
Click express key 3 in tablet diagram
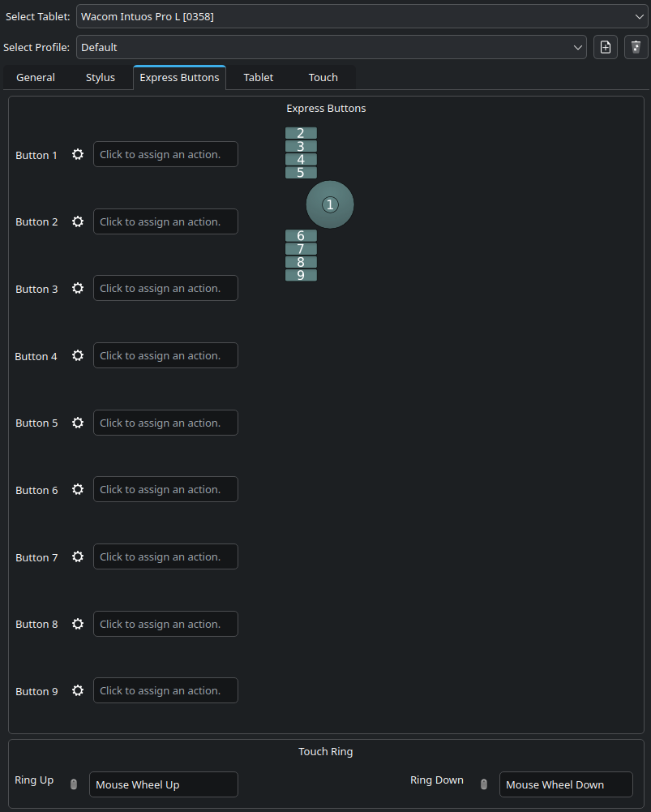coord(301,147)
